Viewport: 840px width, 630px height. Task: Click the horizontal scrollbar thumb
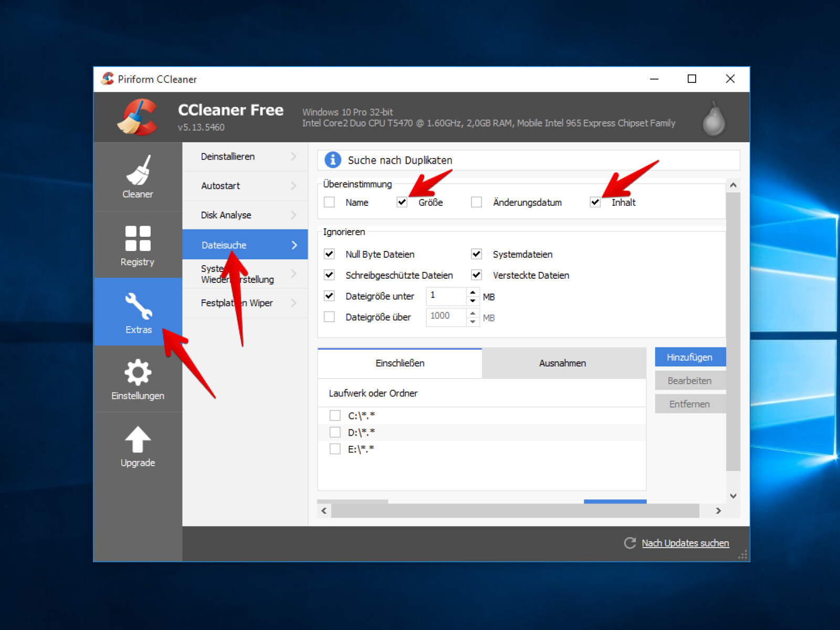(515, 511)
